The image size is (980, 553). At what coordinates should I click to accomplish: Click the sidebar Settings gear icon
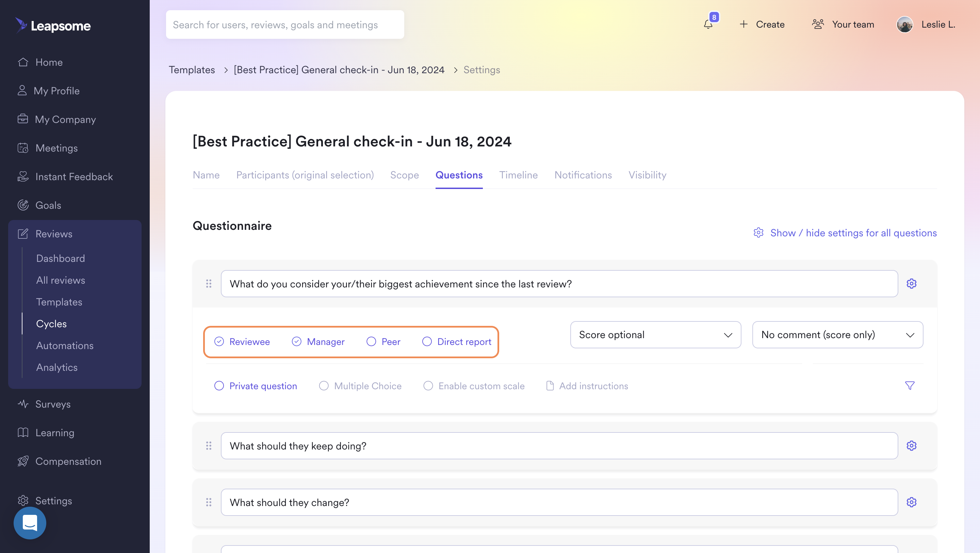23,501
